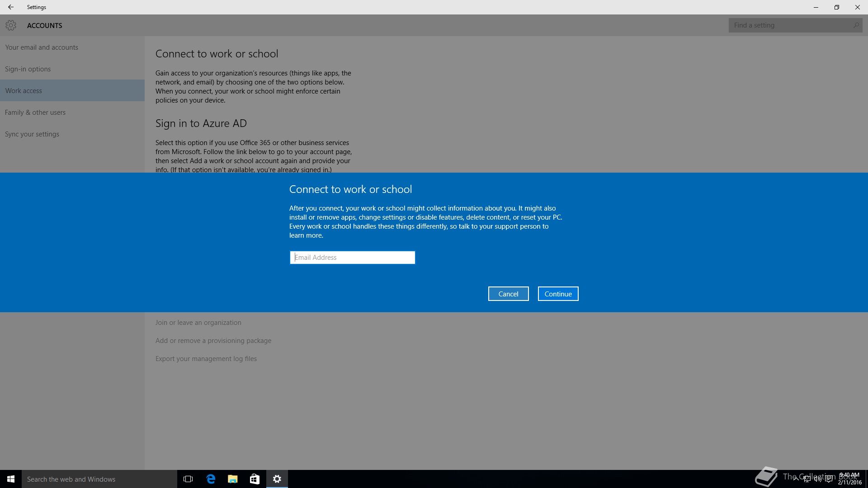Screen dimensions: 868x488
Task: Click the Search the web and Windows box
Action: (x=99, y=479)
